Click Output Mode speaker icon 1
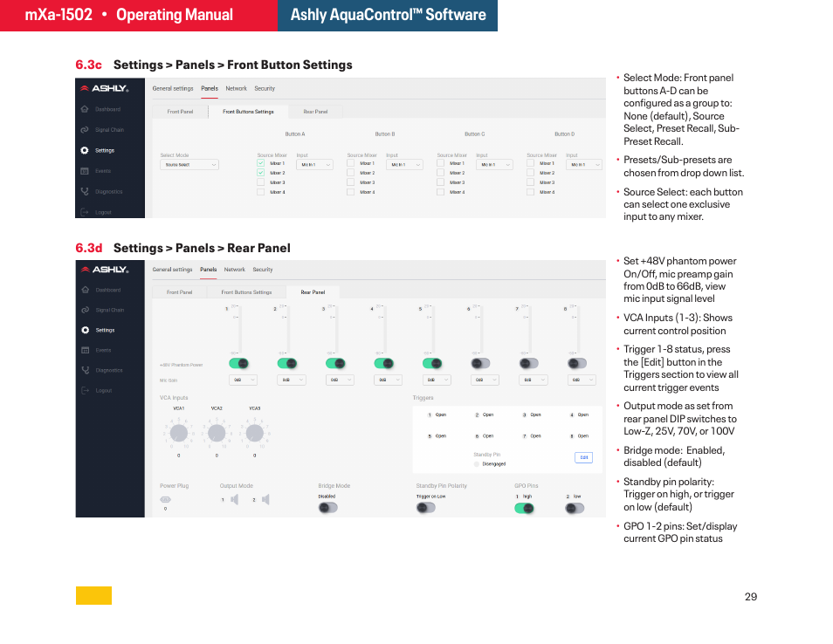This screenshot has width=833, height=644. point(234,500)
